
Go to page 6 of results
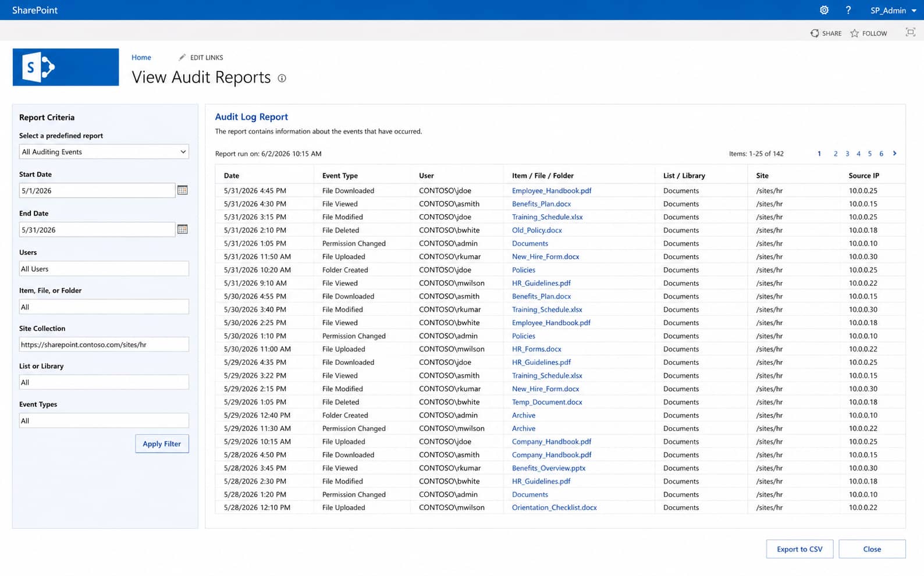click(882, 154)
